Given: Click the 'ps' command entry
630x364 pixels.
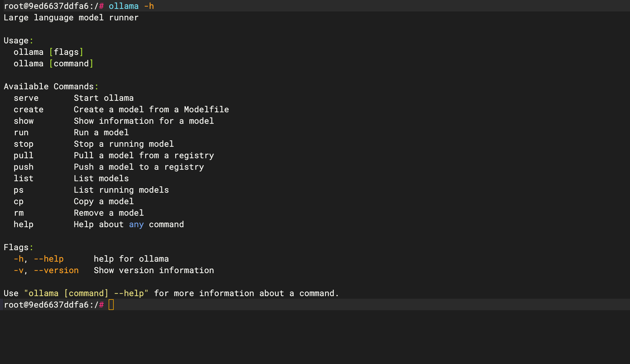Looking at the screenshot, I should pos(19,190).
